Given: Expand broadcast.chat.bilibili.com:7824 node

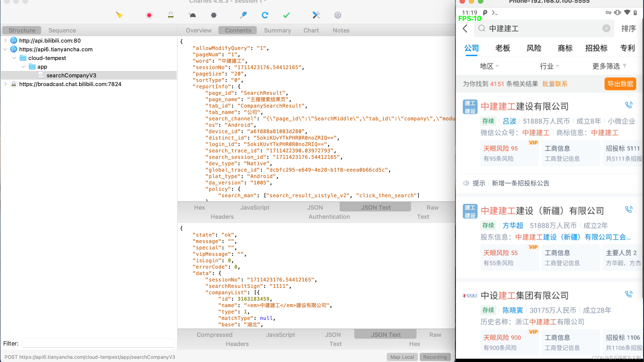Looking at the screenshot, I should pyautogui.click(x=5, y=84).
